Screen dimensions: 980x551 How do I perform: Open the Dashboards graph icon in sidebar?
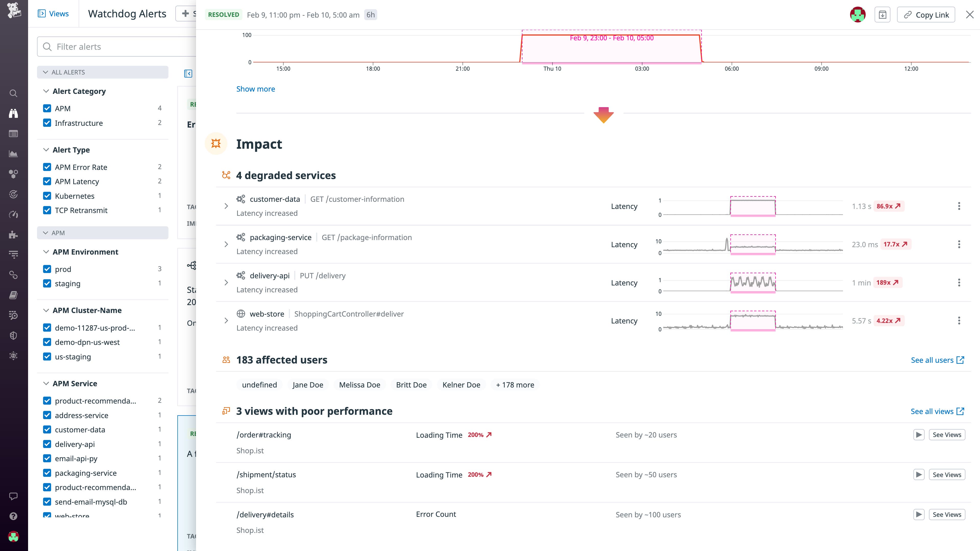(14, 154)
